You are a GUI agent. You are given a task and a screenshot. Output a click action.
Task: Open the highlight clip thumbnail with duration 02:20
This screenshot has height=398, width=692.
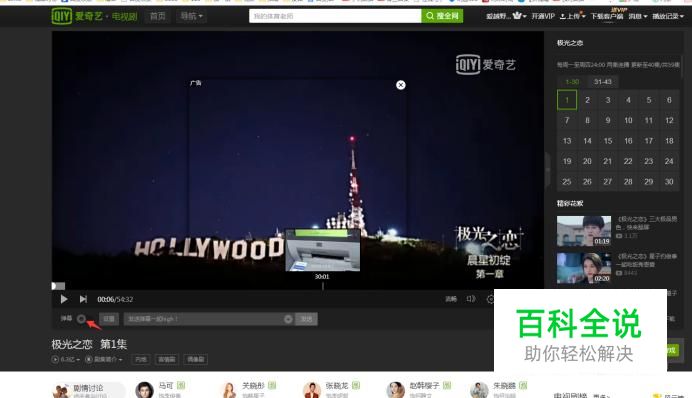(x=584, y=268)
